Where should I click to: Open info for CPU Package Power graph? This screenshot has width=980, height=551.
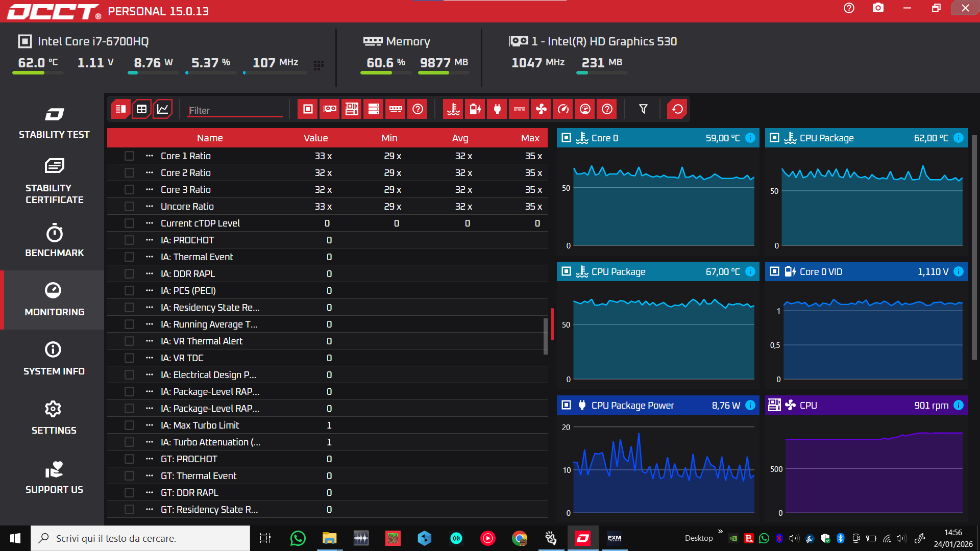click(750, 405)
